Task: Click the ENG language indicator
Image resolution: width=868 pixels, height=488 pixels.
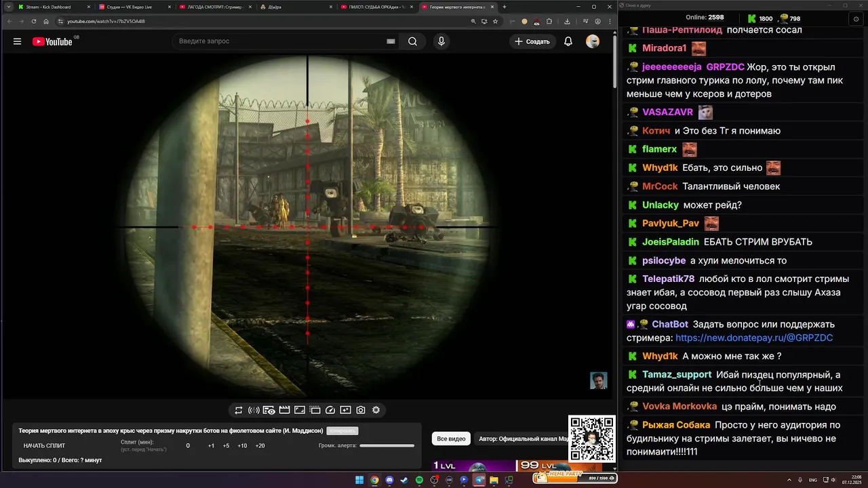Action: coord(813,480)
